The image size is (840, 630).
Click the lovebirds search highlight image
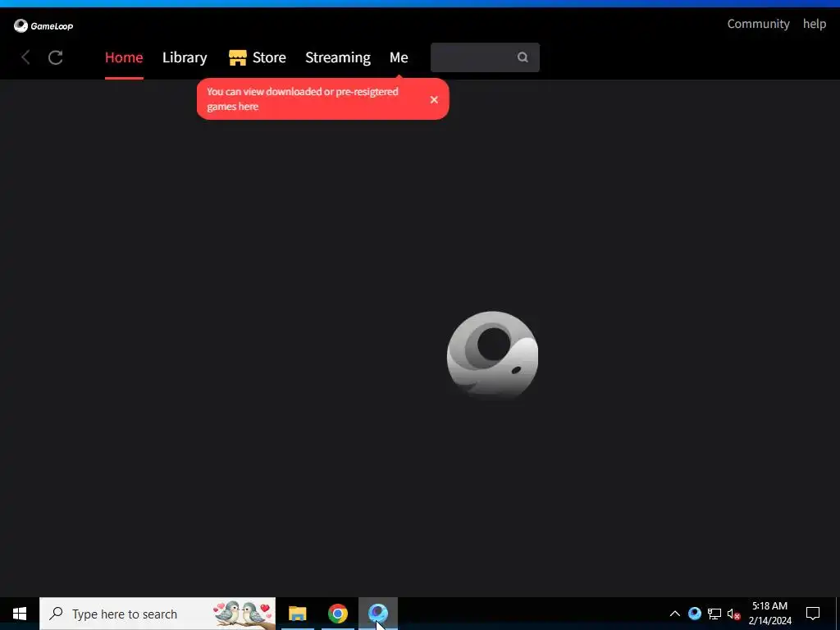tap(243, 614)
